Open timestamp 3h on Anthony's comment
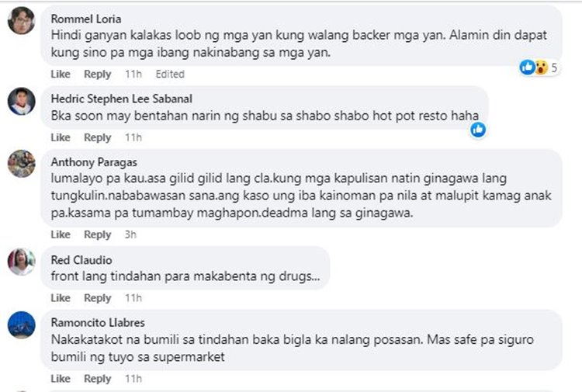582x392 pixels. tap(130, 234)
